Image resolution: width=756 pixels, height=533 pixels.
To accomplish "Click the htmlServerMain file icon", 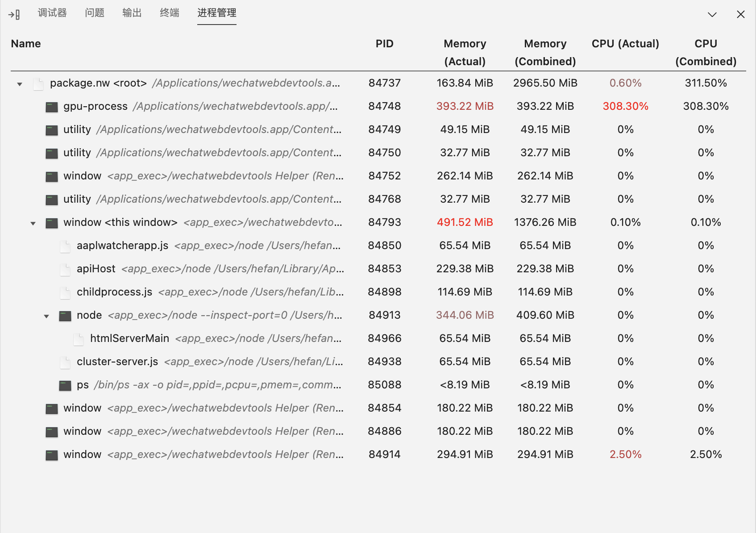I will point(79,339).
